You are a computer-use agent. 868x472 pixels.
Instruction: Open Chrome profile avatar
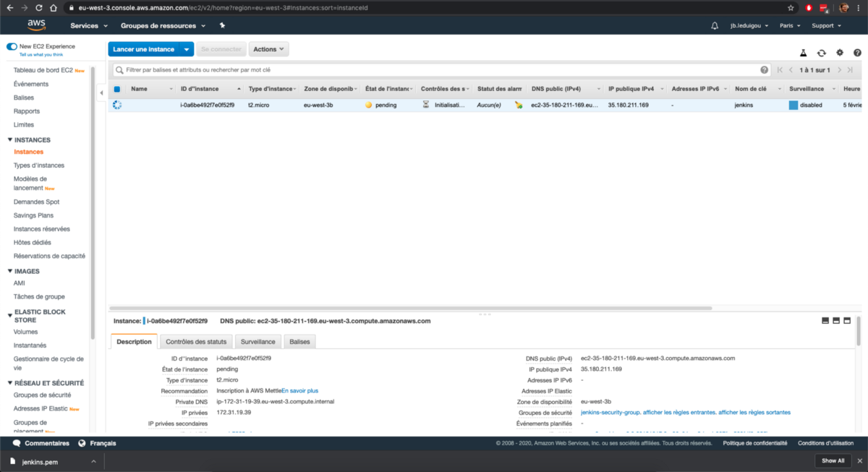click(x=843, y=7)
